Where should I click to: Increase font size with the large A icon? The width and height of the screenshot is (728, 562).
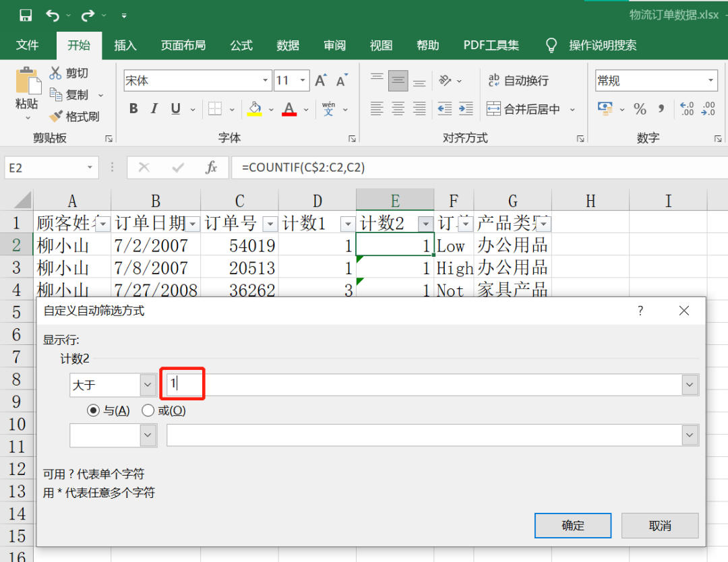pos(320,81)
